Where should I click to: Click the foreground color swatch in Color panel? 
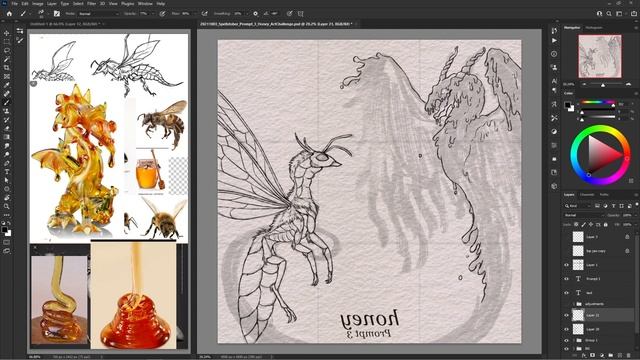point(567,105)
